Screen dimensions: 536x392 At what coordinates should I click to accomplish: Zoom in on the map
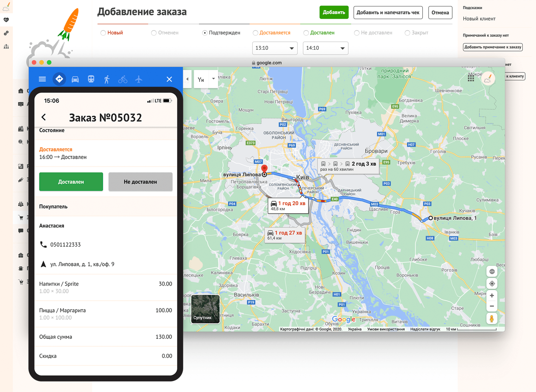492,295
